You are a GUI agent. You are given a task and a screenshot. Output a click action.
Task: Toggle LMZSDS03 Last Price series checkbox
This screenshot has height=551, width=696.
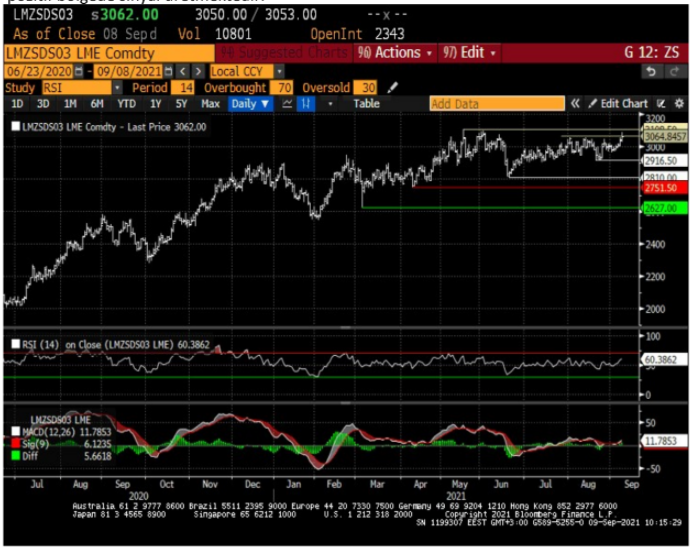[16, 127]
